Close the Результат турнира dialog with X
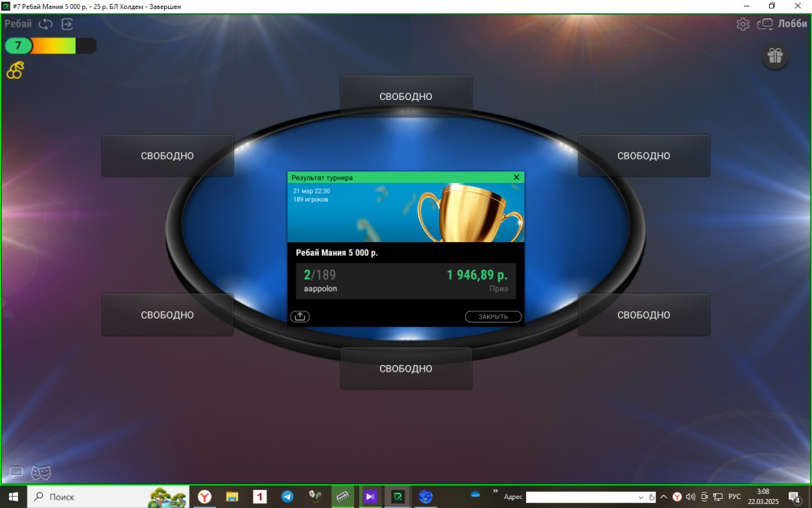The height and width of the screenshot is (508, 812). coord(516,176)
